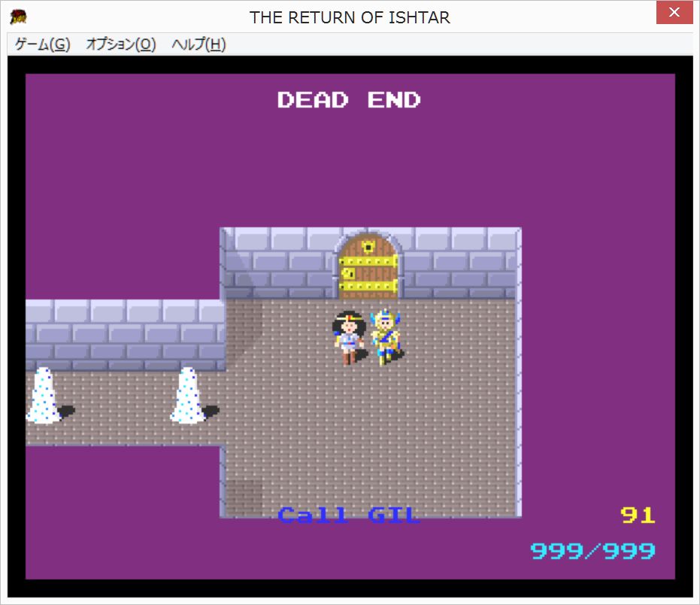
Task: Click the lower gold hinge on door
Action: (x=368, y=286)
